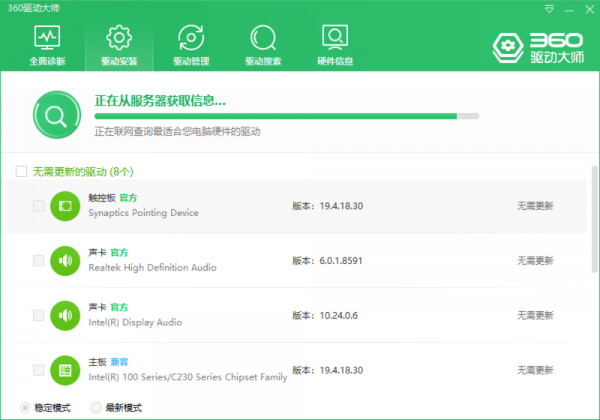Open the 全面诊断 diagnostics tab
The image size is (600, 420).
[x=47, y=46]
